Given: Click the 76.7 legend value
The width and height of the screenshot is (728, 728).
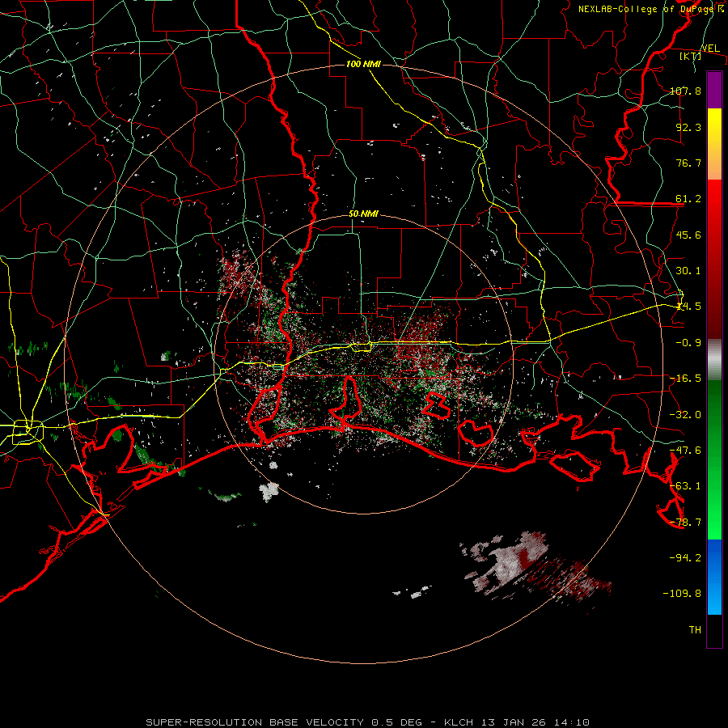Looking at the screenshot, I should pyautogui.click(x=688, y=163).
